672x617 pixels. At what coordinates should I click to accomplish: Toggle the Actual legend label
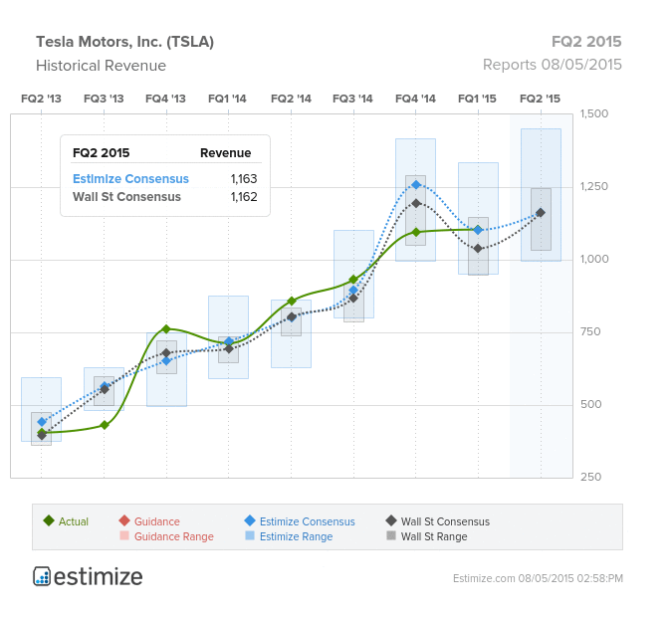click(x=74, y=521)
